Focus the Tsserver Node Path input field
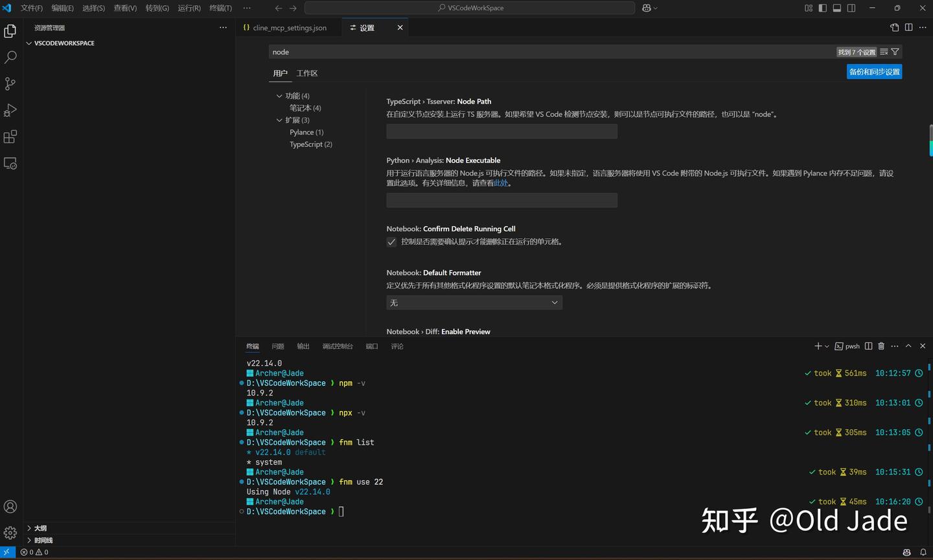Viewport: 933px width, 560px height. 501,131
